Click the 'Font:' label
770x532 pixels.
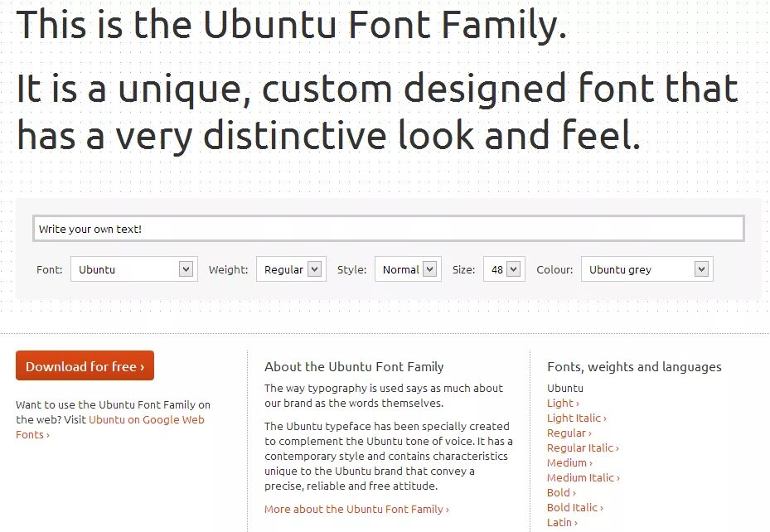[49, 269]
